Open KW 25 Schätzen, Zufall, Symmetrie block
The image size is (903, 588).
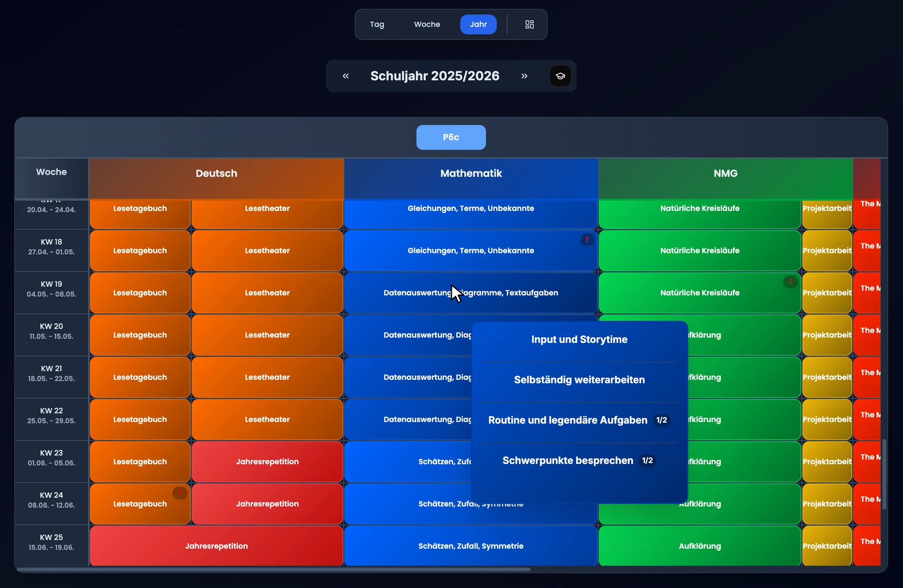click(471, 546)
